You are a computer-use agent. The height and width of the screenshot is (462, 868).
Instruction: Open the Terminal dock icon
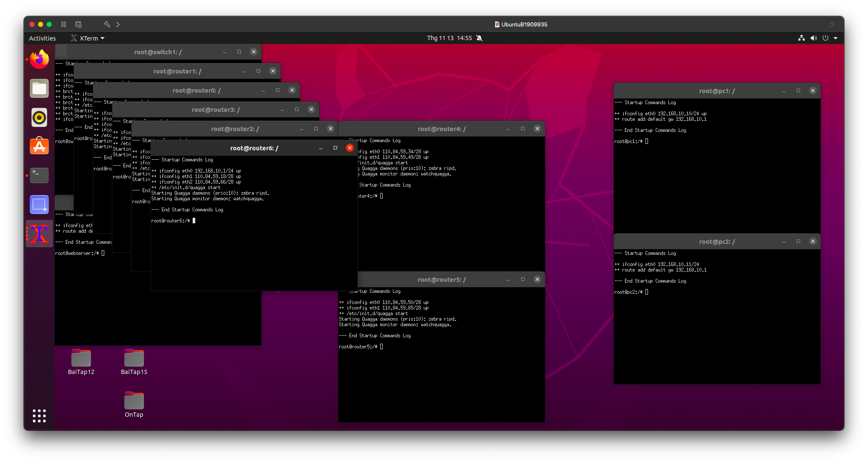pyautogui.click(x=39, y=175)
